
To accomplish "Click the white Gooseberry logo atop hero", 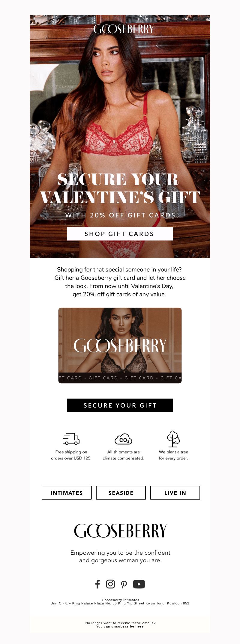I will pos(124,29).
